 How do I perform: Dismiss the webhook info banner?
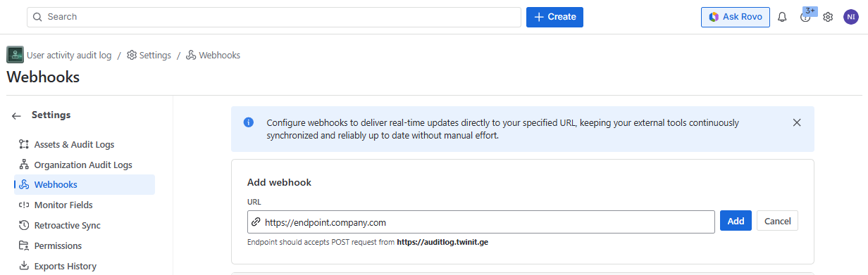(797, 122)
